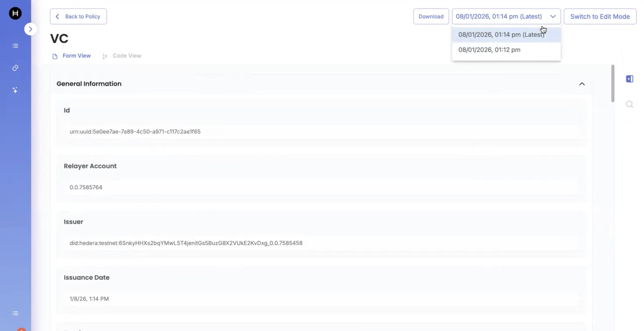
Task: Click the Form View document icon
Action: click(55, 56)
